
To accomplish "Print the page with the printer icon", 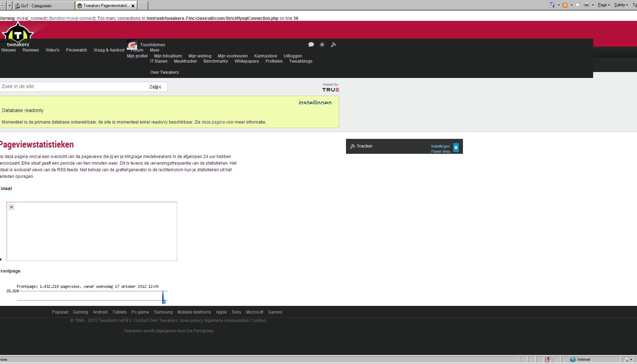I will point(587,5).
